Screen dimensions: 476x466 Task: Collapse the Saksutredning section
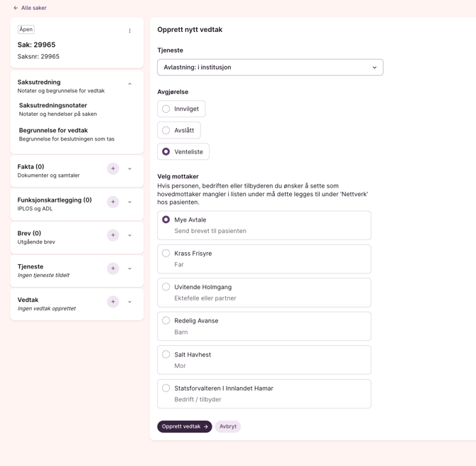[129, 84]
